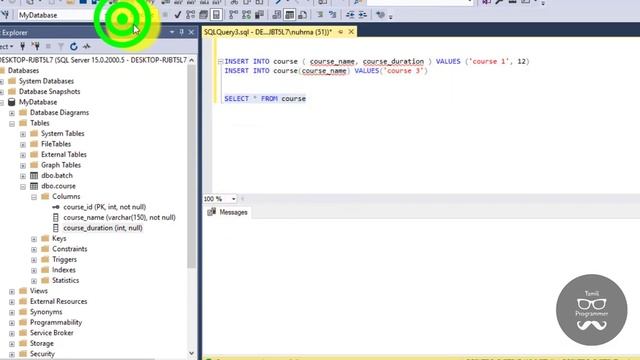Switch output to Results to File

coord(302,15)
